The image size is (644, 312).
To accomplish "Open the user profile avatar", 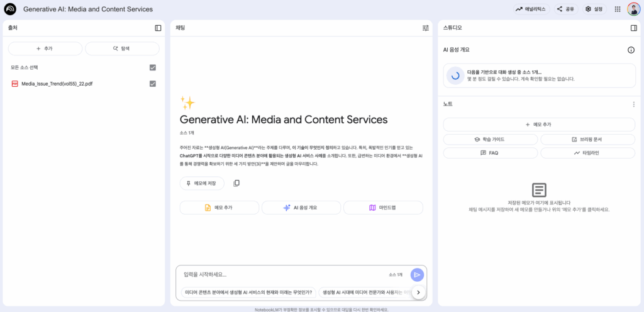I will 633,9.
